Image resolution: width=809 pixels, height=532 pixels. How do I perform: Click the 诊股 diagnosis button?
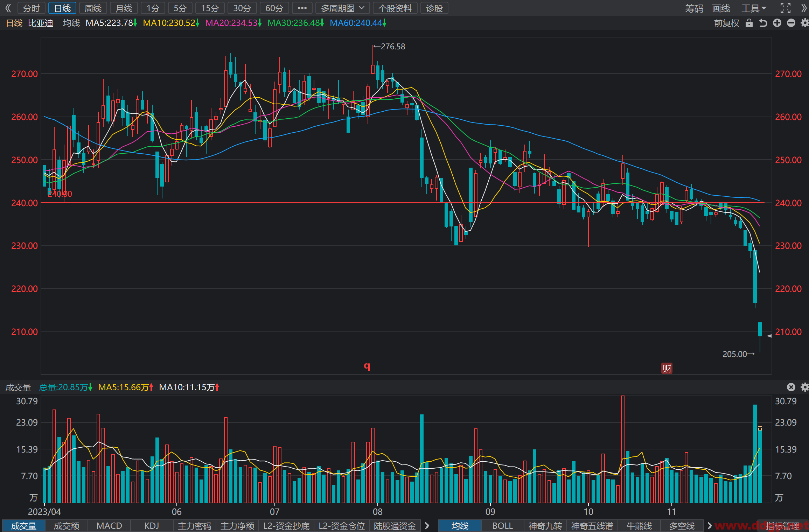click(434, 8)
